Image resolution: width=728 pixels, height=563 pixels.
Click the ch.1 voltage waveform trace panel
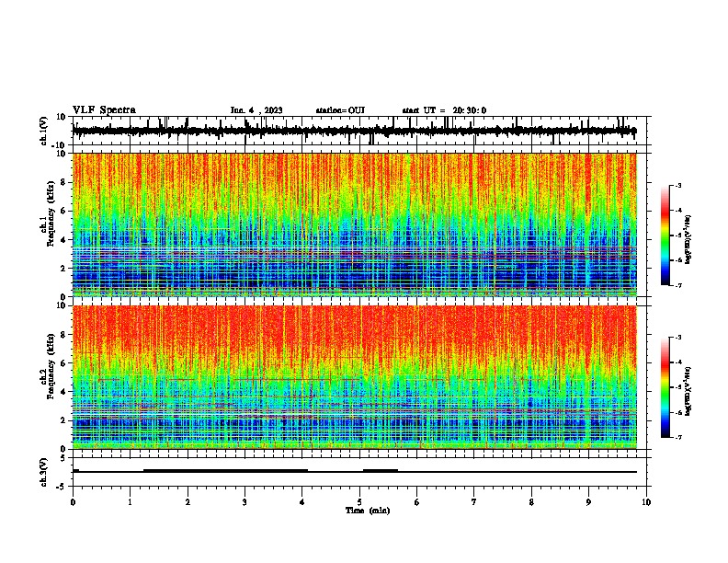[x=359, y=131]
